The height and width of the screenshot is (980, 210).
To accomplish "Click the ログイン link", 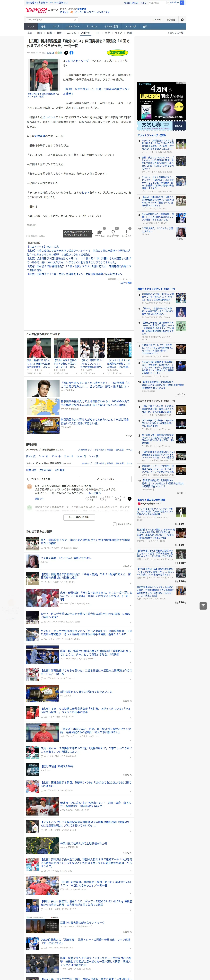I will point(64,12).
